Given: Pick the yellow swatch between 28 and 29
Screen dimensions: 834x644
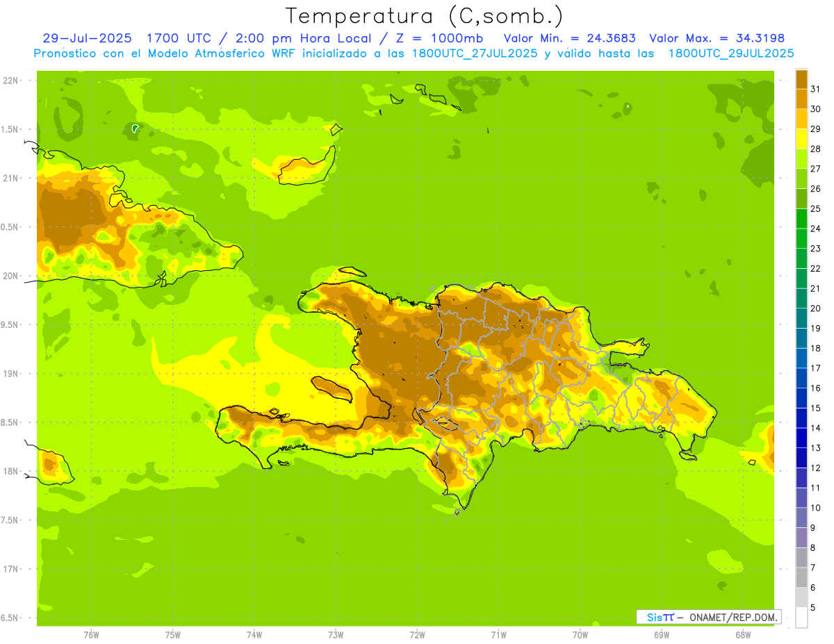Looking at the screenshot, I should point(801,139).
